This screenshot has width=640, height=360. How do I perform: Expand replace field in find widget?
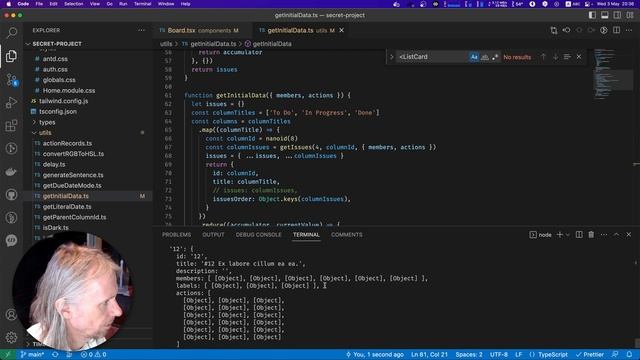pos(391,57)
